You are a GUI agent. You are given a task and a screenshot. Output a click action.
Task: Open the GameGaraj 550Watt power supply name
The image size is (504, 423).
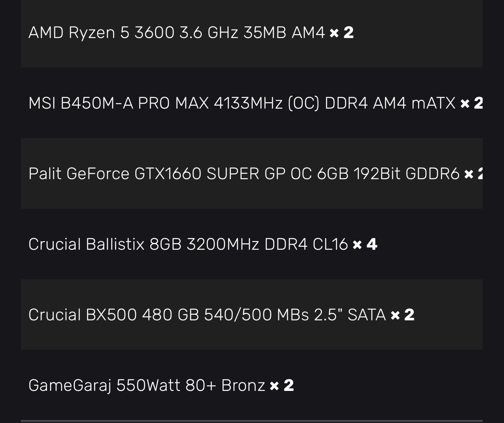147,385
